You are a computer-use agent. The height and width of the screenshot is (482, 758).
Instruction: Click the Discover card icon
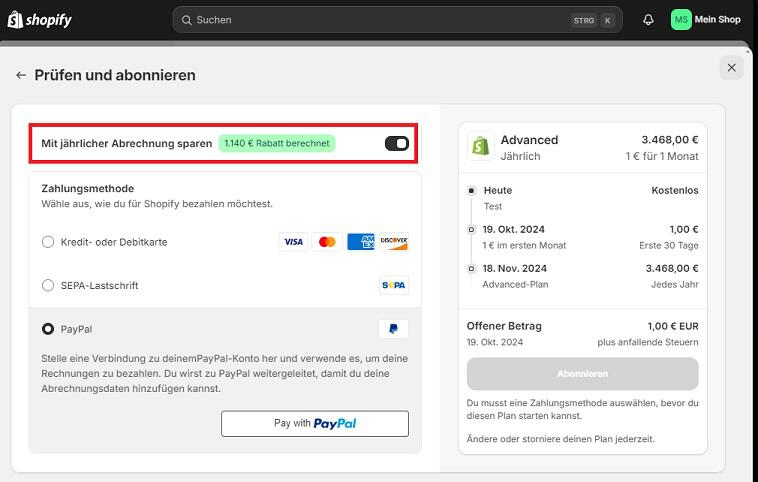click(394, 242)
